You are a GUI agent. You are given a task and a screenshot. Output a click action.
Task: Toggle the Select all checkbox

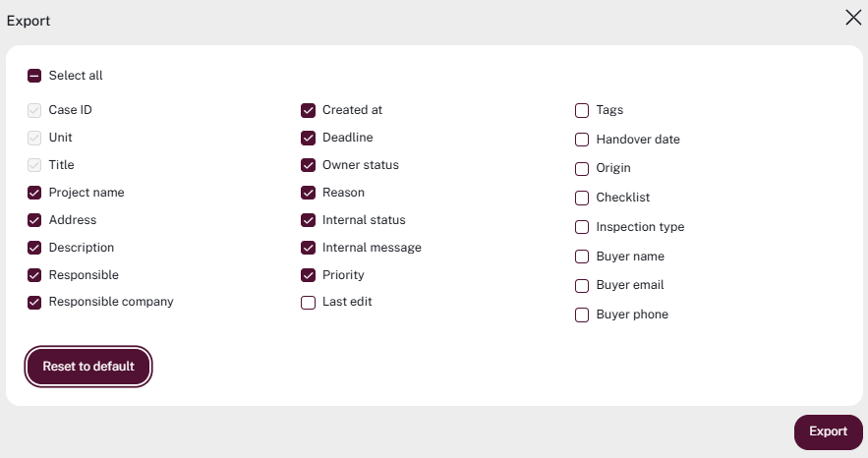coord(34,76)
